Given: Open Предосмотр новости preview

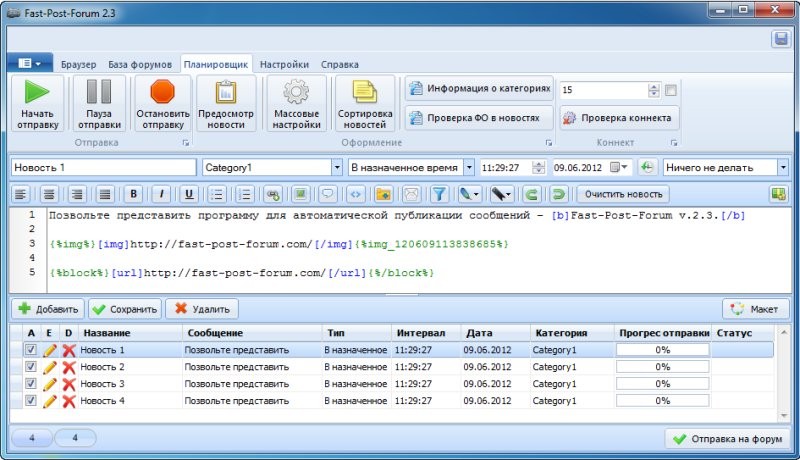Looking at the screenshot, I should (x=225, y=93).
